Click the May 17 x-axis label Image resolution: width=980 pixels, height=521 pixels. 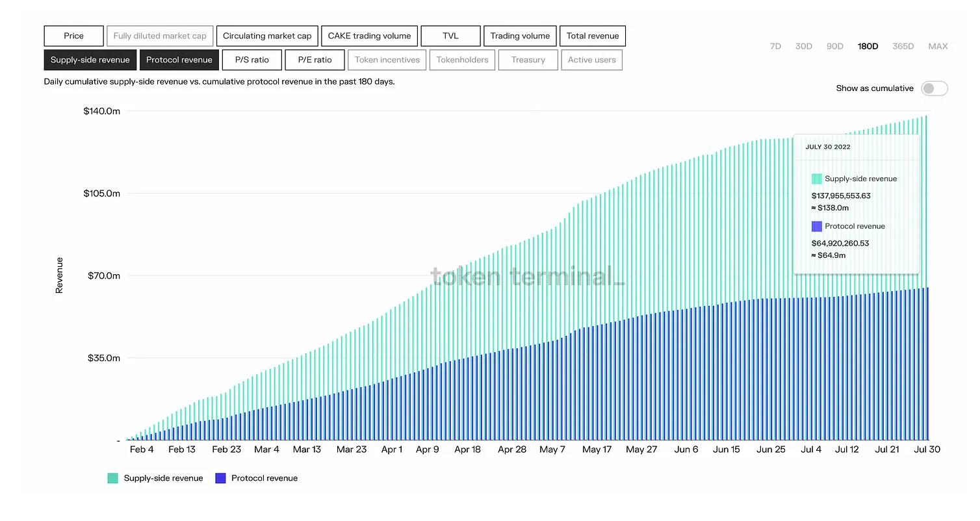[597, 449]
